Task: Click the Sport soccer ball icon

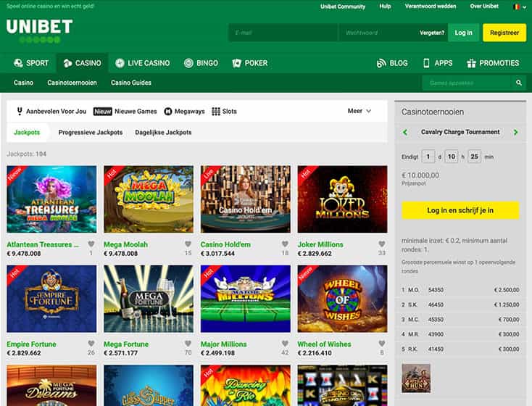Action: click(x=18, y=63)
